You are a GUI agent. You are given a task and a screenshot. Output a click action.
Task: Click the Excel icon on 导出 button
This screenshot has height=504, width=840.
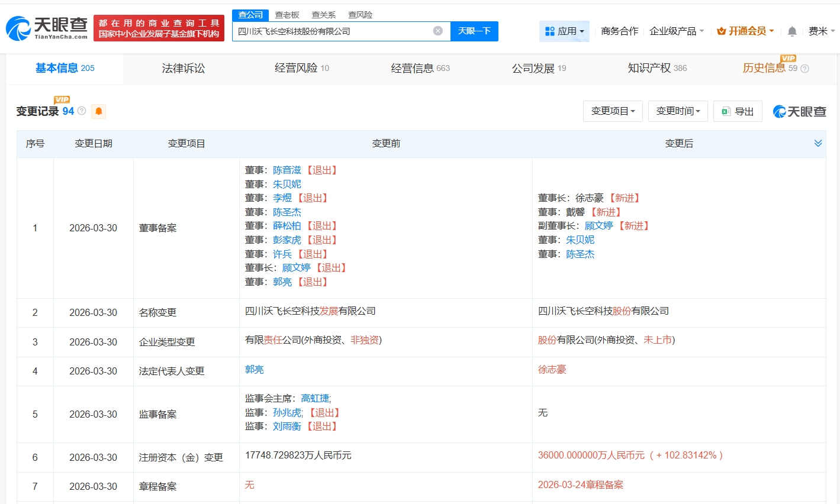[726, 111]
